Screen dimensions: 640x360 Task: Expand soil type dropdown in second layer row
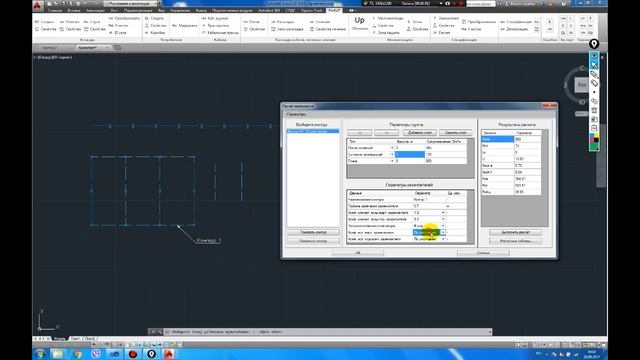392,154
